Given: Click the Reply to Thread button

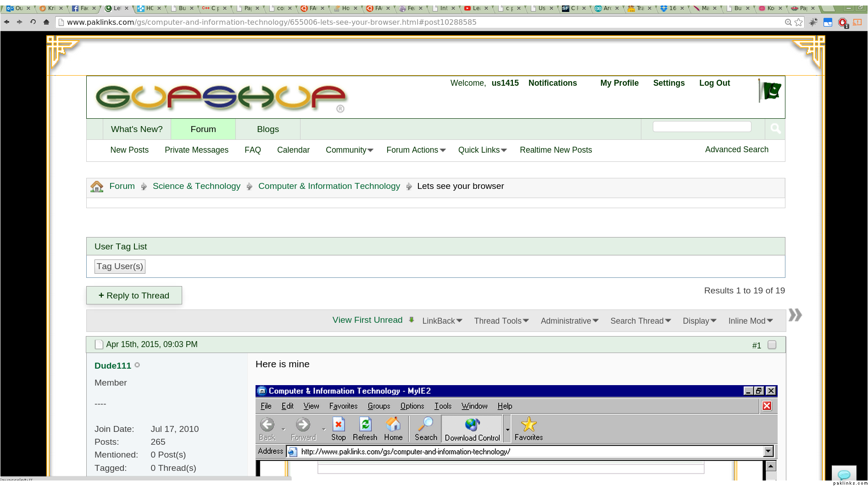Looking at the screenshot, I should [x=134, y=296].
